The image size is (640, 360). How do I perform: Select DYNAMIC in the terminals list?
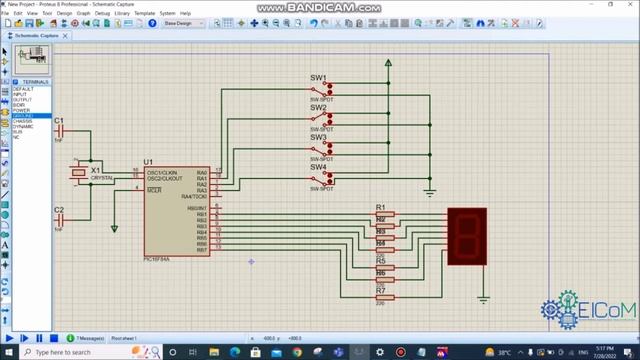[x=23, y=127]
